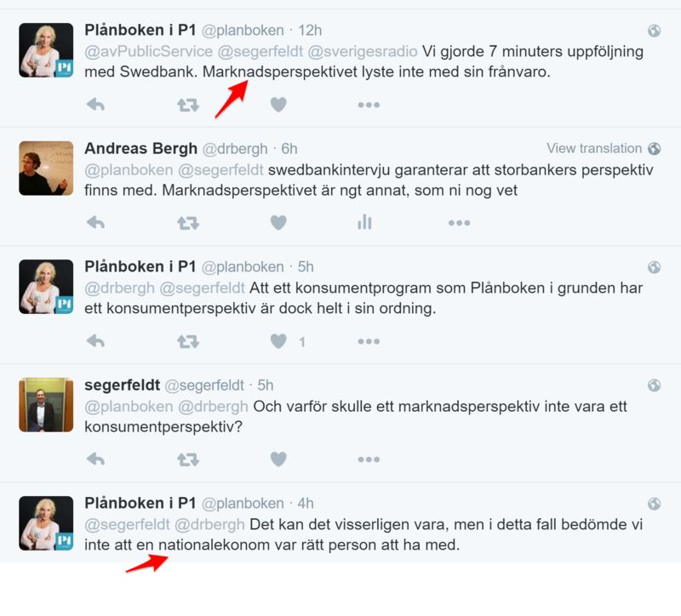This screenshot has height=616, width=681.
Task: Open more options on Andreas Bergh's tweet
Action: pos(459,223)
